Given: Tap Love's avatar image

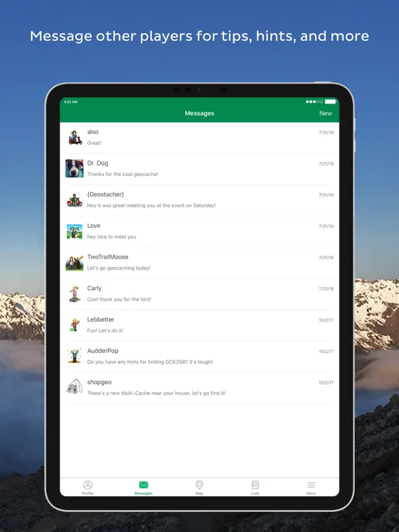Looking at the screenshot, I should tap(74, 231).
